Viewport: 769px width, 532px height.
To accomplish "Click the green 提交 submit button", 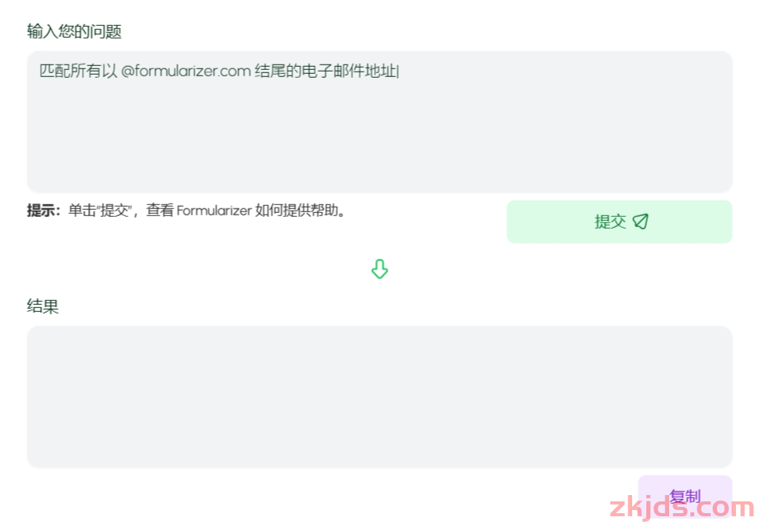I will point(619,222).
